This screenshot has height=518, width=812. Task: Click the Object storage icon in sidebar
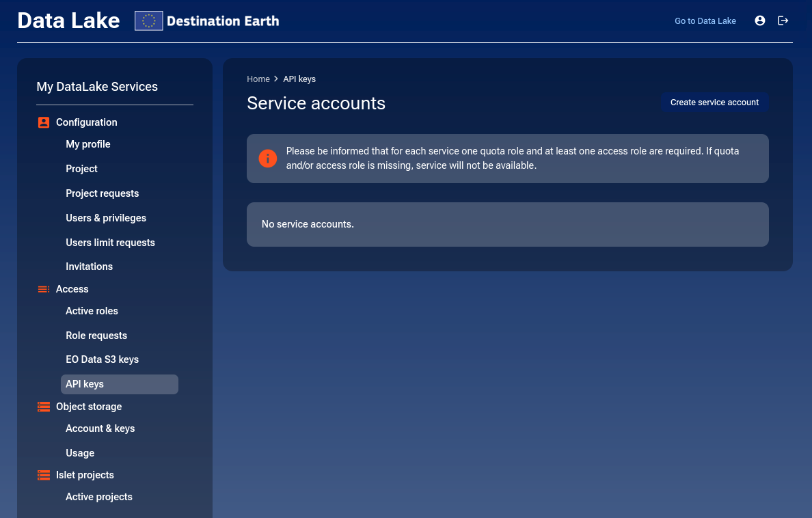point(43,406)
